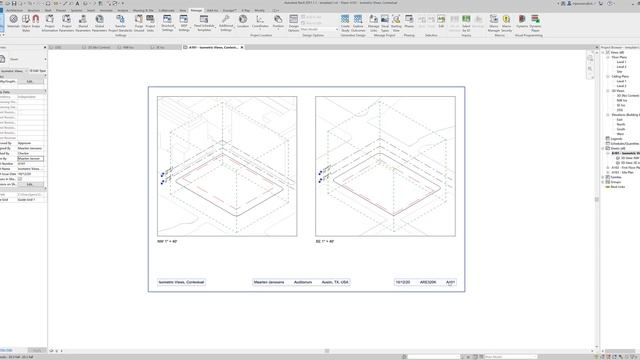Image resolution: width=640 pixels, height=360 pixels.
Task: Expand the Families node in Project Browser
Action: (x=603, y=177)
